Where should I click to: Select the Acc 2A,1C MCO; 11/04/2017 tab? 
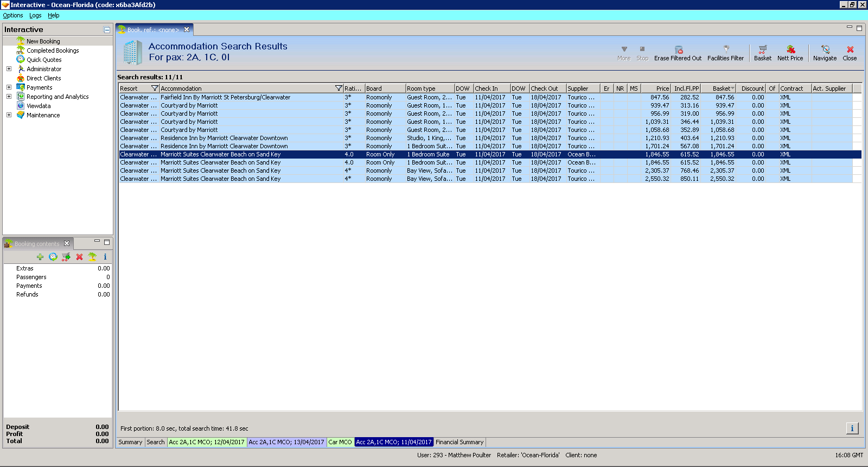pos(394,442)
